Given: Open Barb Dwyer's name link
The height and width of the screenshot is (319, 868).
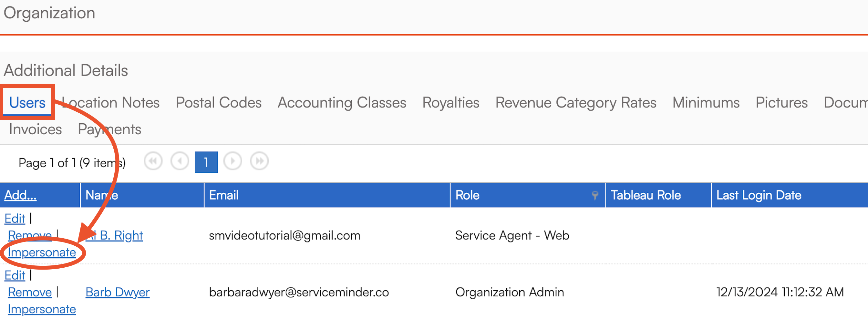Looking at the screenshot, I should tap(117, 292).
